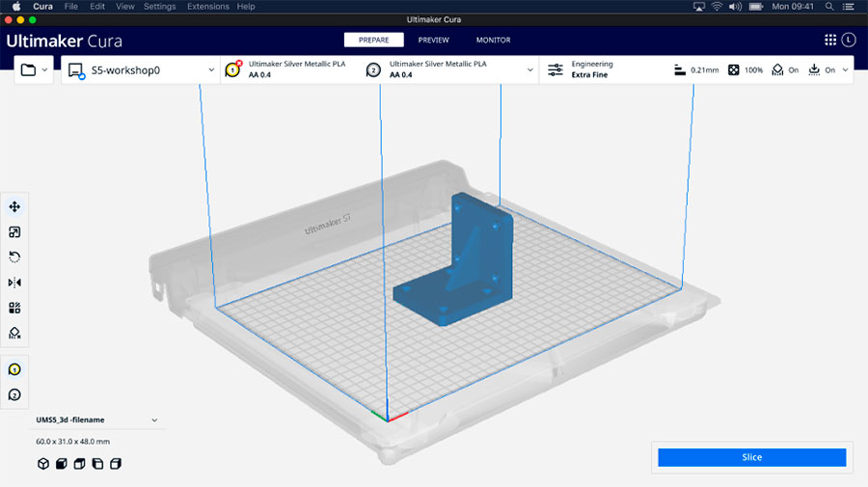Screen dimensions: 868x487
Task: Select the right view cube icon
Action: pyautogui.click(x=116, y=464)
